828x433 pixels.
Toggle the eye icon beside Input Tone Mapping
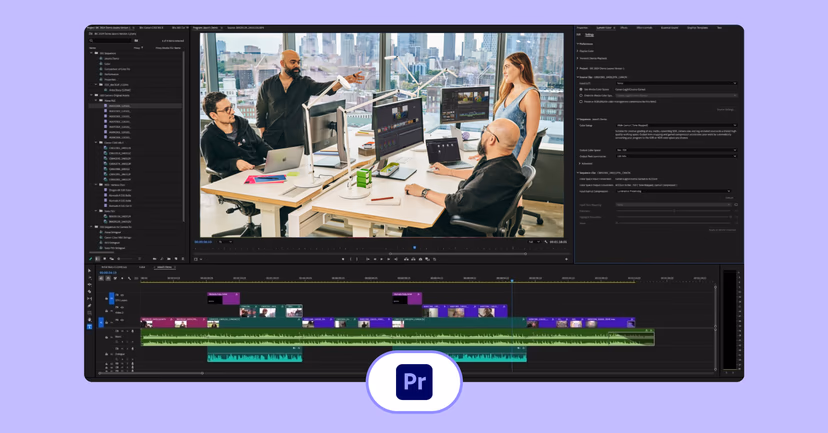coord(736,204)
